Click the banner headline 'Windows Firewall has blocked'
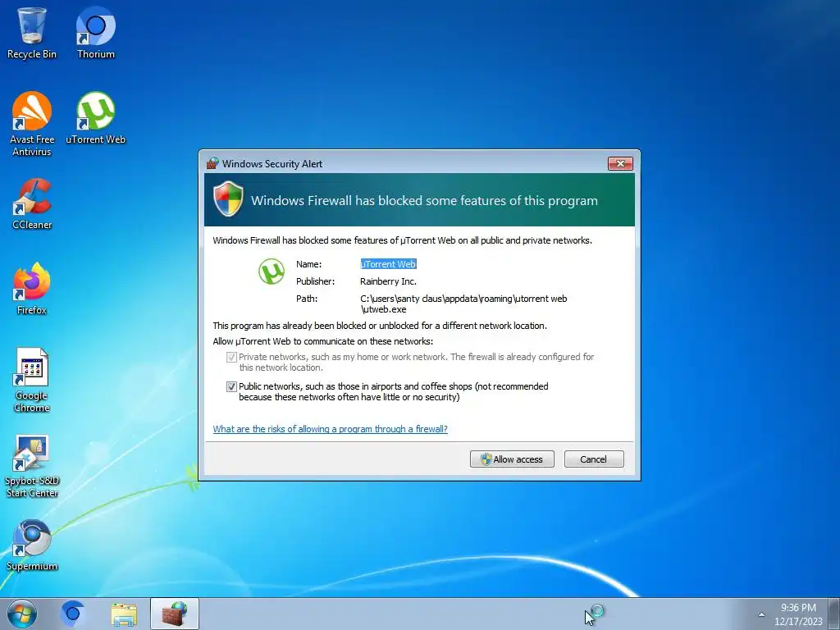The width and height of the screenshot is (840, 630). pos(424,200)
